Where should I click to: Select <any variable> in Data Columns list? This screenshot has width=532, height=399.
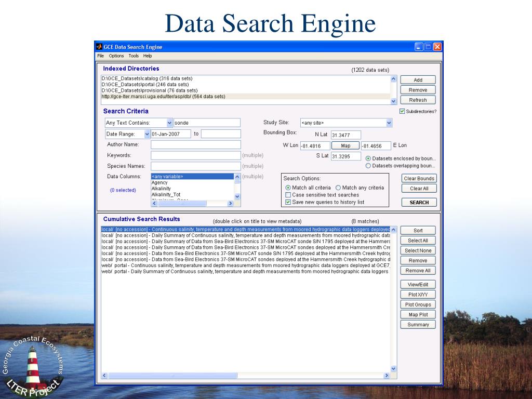[x=192, y=177]
